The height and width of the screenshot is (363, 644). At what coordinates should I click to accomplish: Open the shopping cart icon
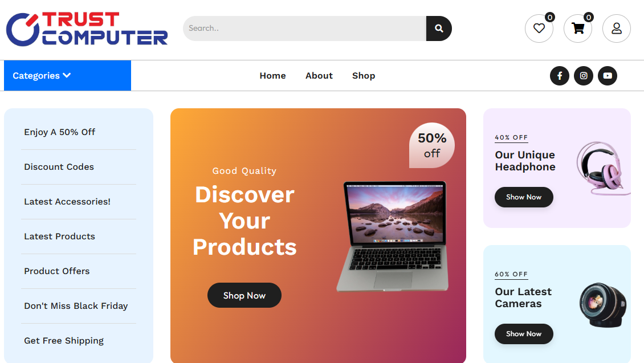[577, 28]
